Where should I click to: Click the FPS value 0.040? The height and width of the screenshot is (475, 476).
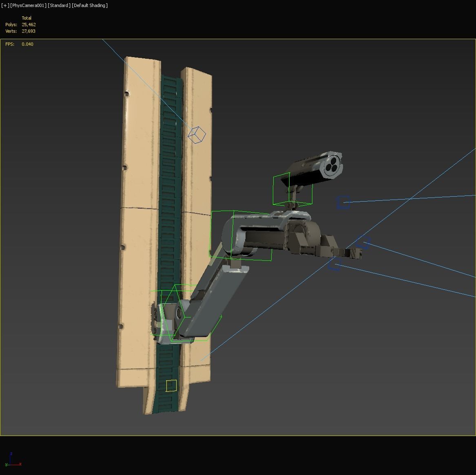27,44
